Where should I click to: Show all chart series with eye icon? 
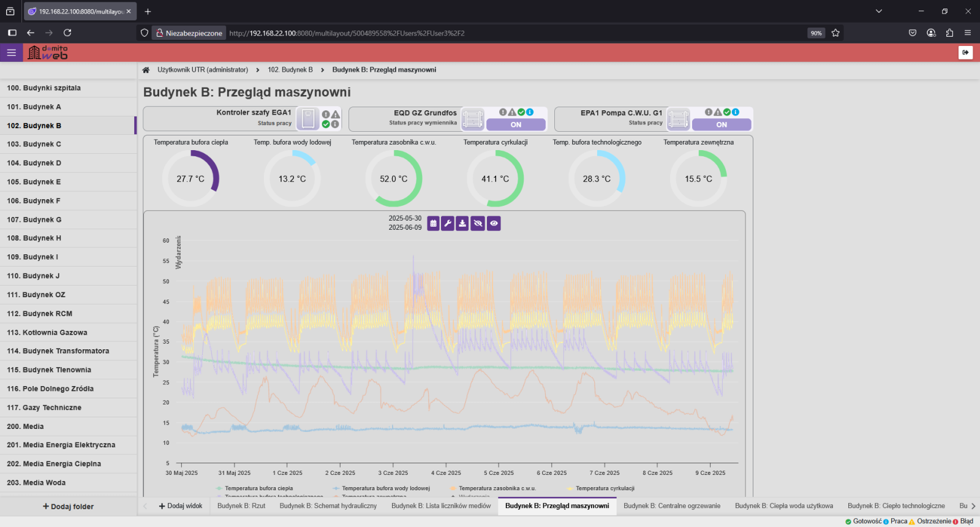pos(494,224)
